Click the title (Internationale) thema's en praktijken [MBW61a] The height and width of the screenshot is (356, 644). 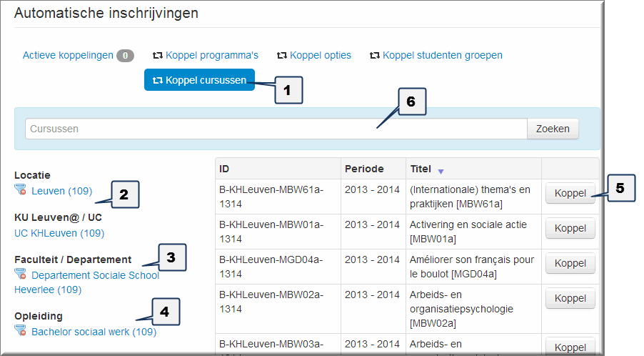click(x=470, y=197)
